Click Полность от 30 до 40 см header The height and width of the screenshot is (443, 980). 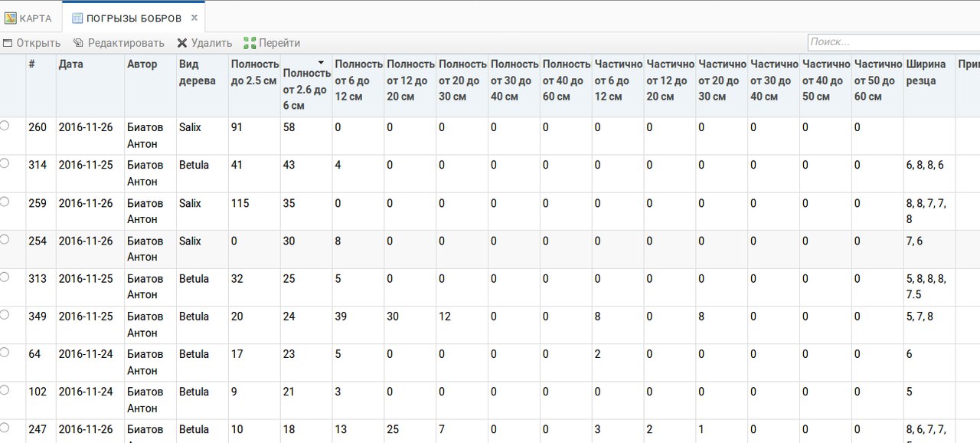(514, 85)
